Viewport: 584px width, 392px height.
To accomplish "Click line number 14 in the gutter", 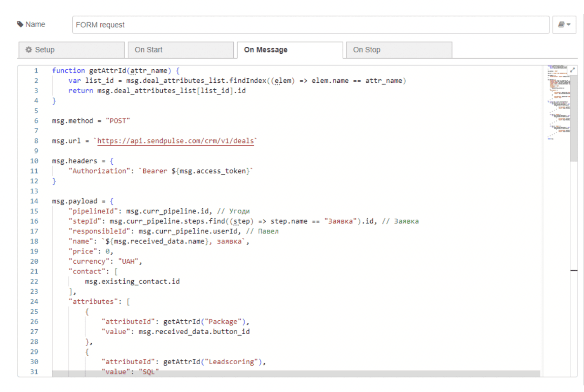I will click(34, 201).
